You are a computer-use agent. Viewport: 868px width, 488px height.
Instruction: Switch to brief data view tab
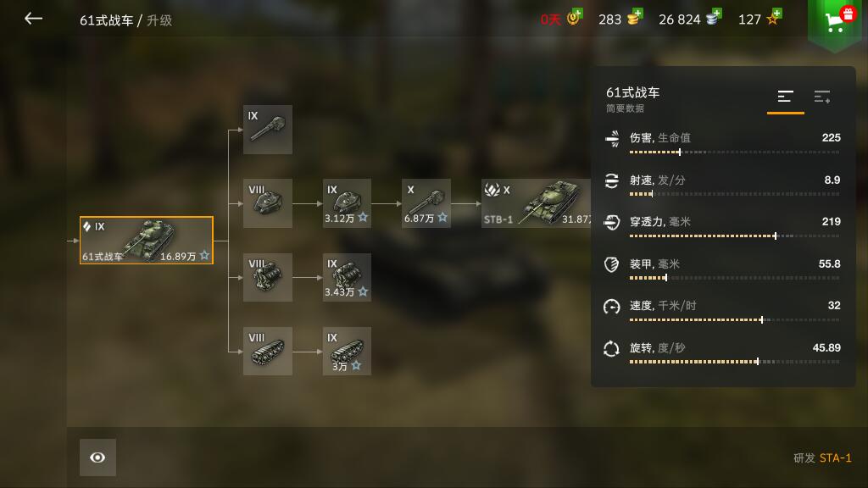(x=785, y=97)
